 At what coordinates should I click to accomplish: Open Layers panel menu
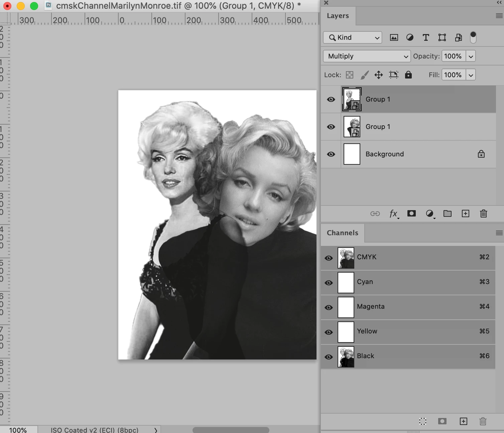pyautogui.click(x=499, y=16)
